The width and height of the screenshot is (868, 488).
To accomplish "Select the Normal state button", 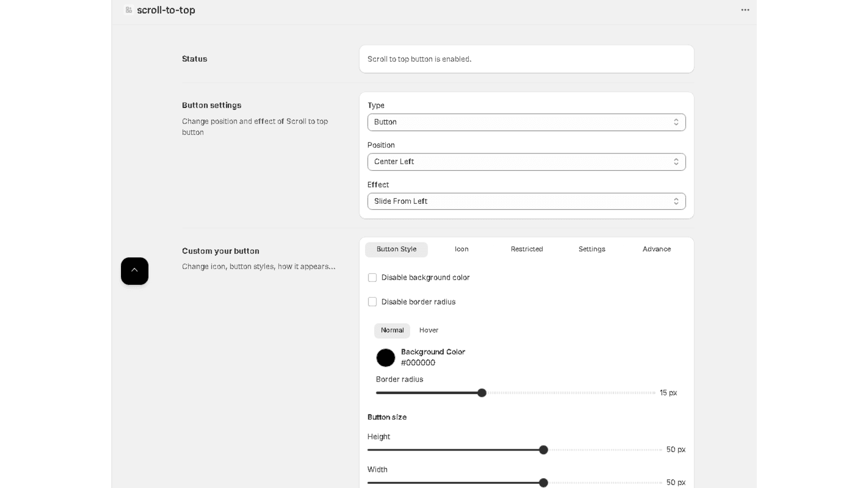I will point(392,330).
